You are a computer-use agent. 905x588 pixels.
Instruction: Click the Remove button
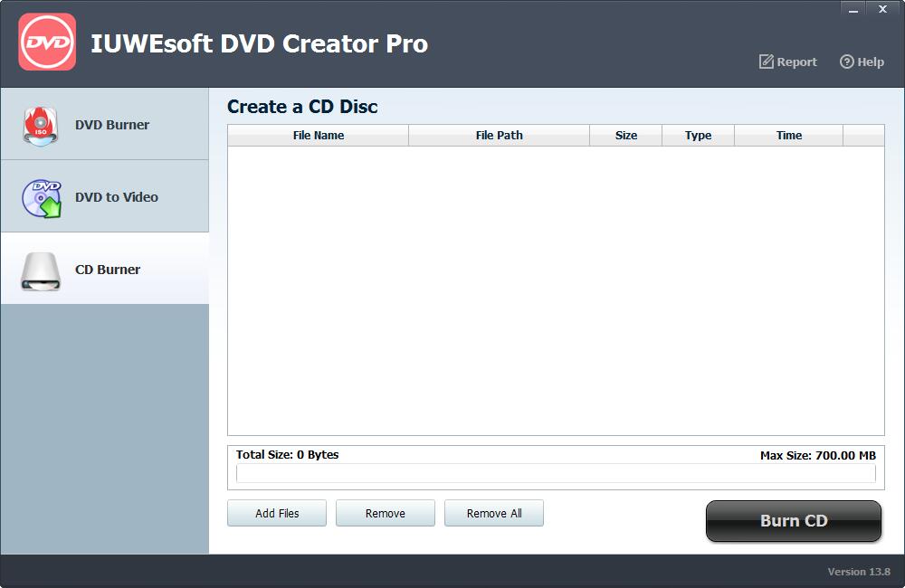click(x=386, y=513)
